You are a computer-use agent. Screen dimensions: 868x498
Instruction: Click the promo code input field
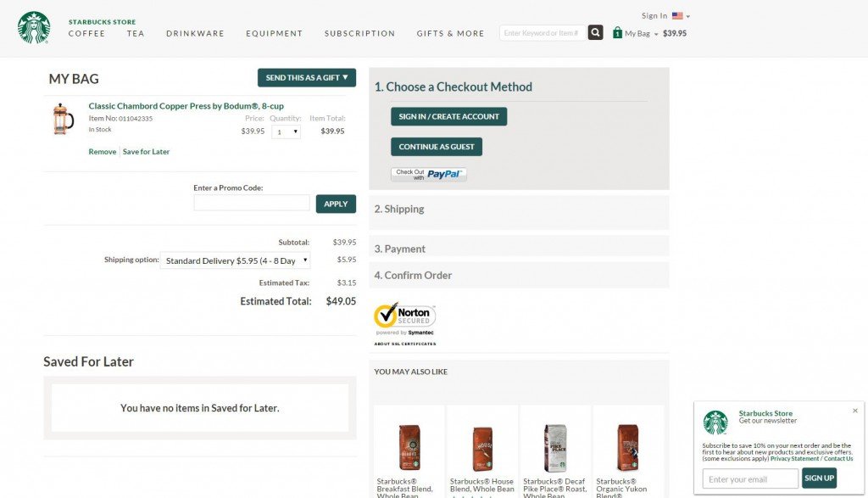click(252, 204)
